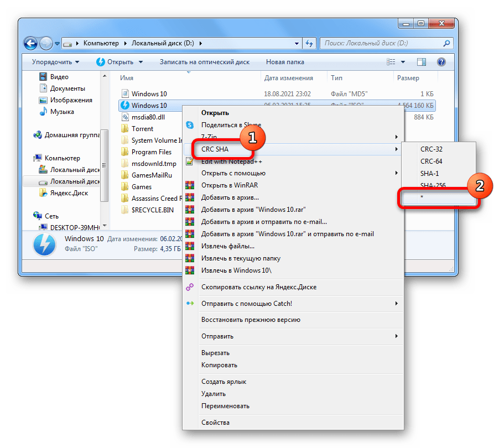The width and height of the screenshot is (494, 448).
Task: Click the Новая папка button
Action: click(x=285, y=62)
